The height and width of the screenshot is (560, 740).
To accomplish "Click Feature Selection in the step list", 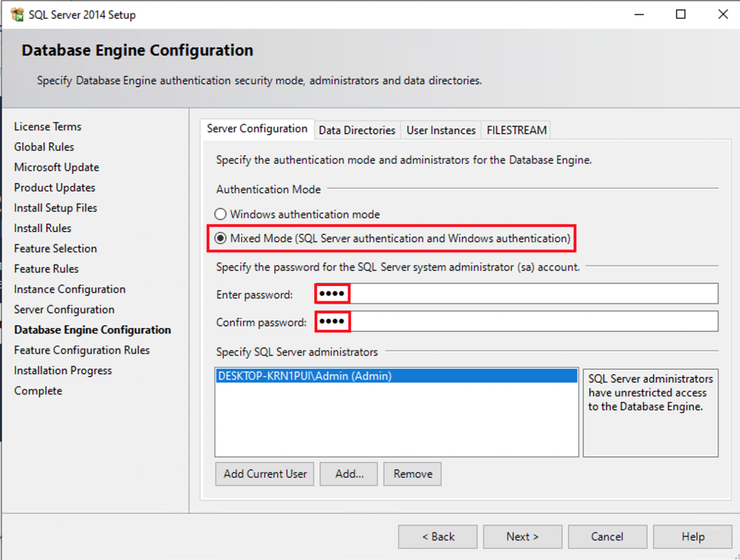I will (56, 248).
